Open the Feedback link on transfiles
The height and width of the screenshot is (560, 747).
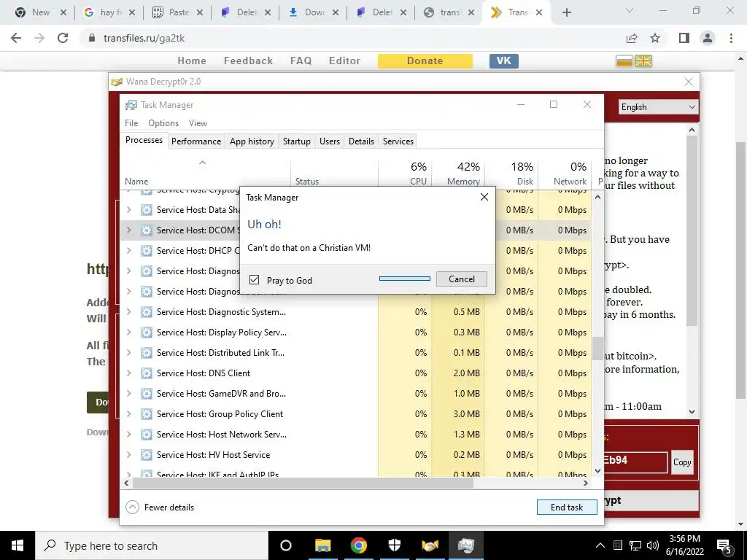click(248, 61)
